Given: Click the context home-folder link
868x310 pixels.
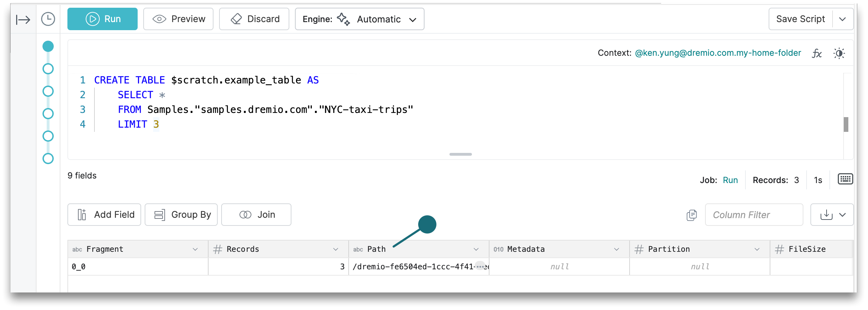Looking at the screenshot, I should tap(718, 53).
